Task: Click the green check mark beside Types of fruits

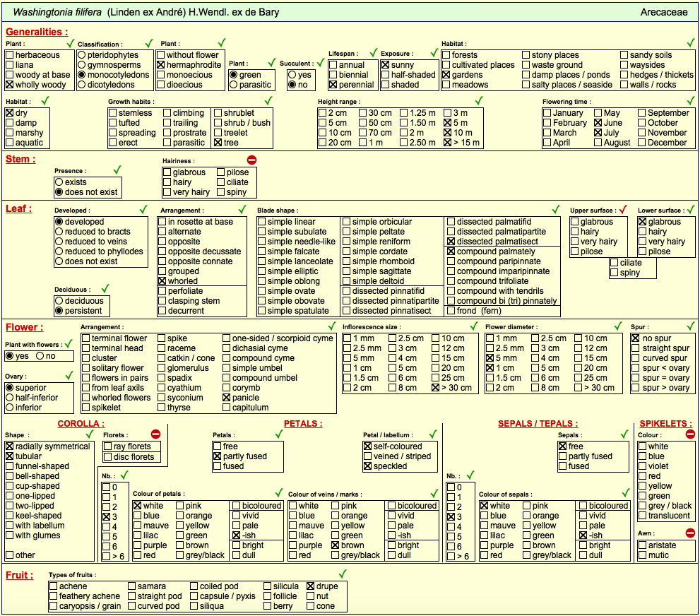Action: [343, 574]
